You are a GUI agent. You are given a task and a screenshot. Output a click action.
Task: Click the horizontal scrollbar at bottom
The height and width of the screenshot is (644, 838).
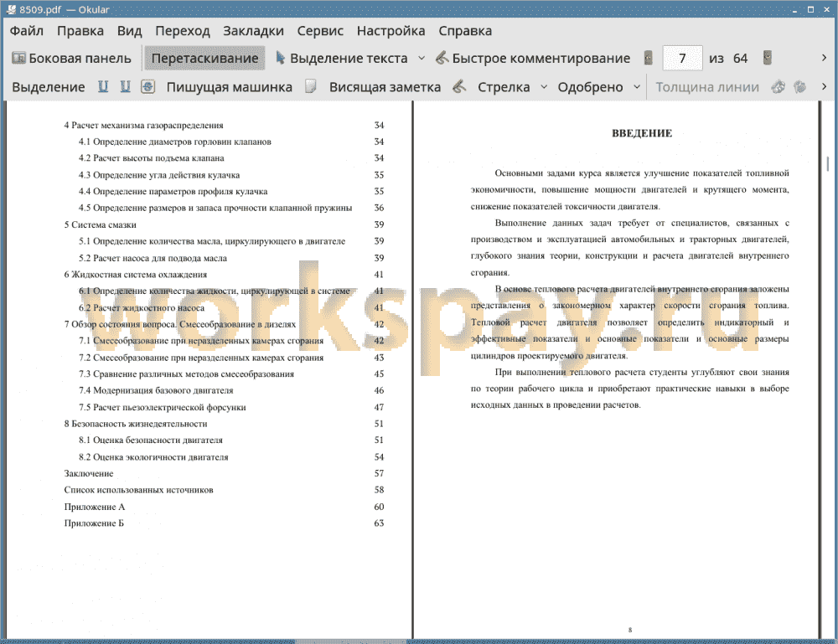(350, 641)
